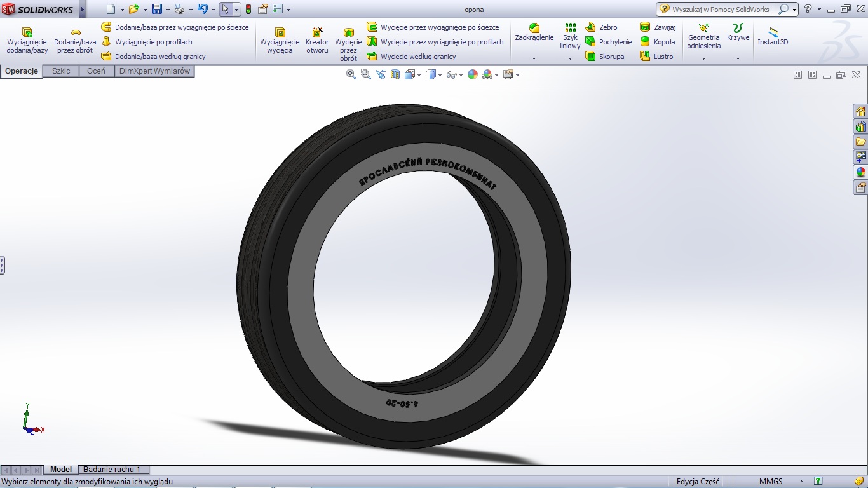The width and height of the screenshot is (868, 488).
Task: Toggle Instant3D mode
Action: [773, 35]
